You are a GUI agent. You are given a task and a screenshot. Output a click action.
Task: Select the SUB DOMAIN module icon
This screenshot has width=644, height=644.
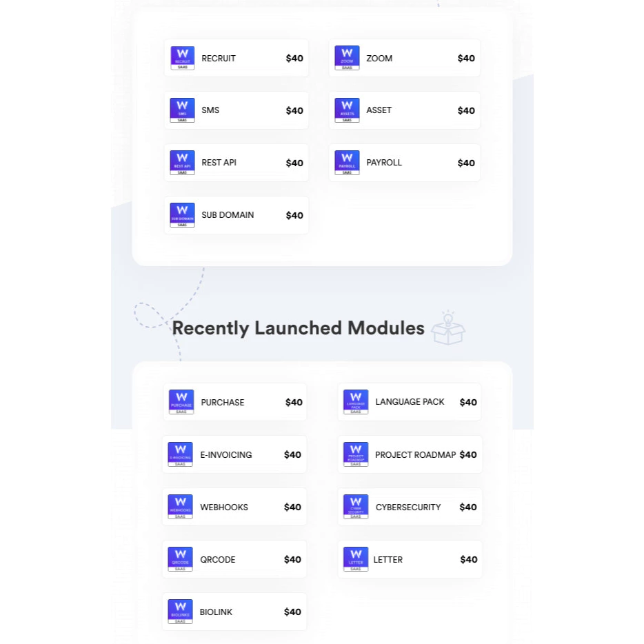pos(181,214)
